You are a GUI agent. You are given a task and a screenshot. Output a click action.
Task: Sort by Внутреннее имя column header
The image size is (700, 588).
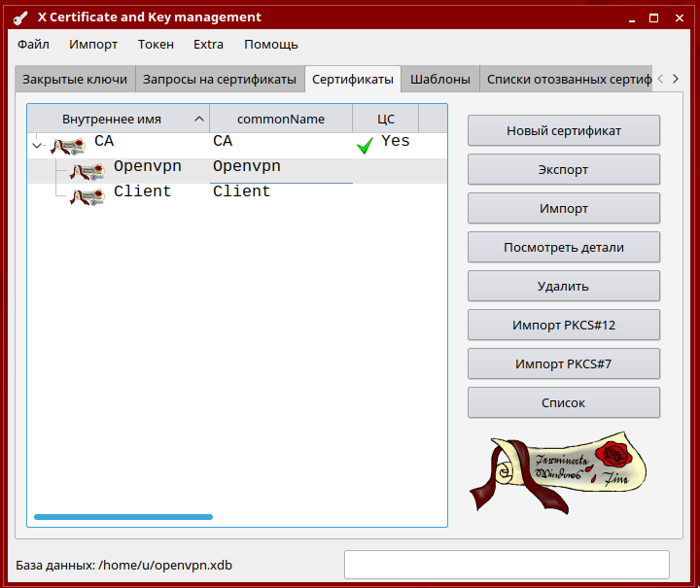click(112, 119)
